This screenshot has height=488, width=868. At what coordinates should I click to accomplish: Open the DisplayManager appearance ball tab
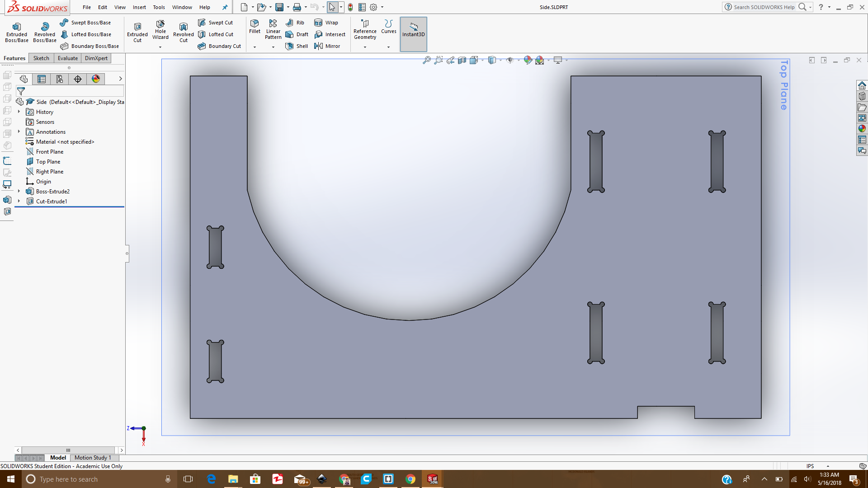(x=96, y=79)
